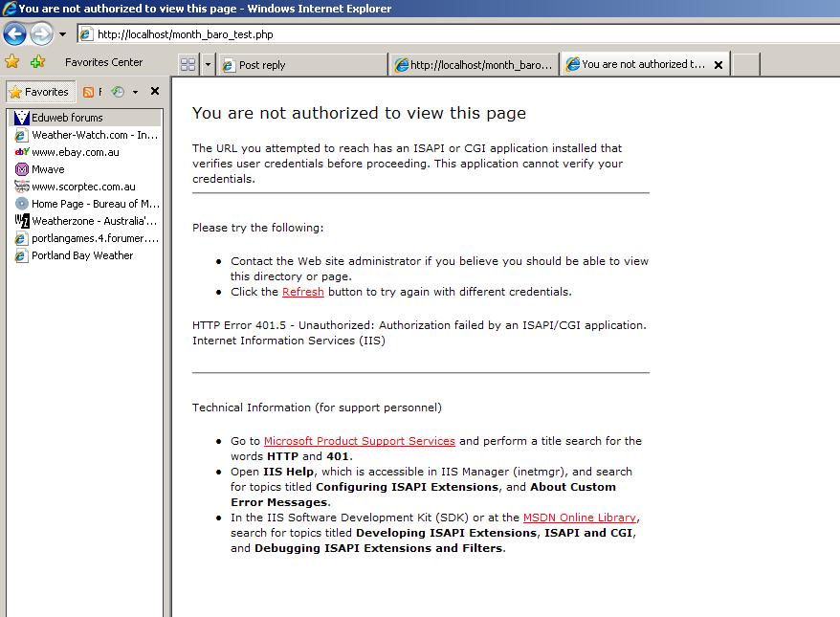
Task: Switch panel to History view
Action: point(118,92)
